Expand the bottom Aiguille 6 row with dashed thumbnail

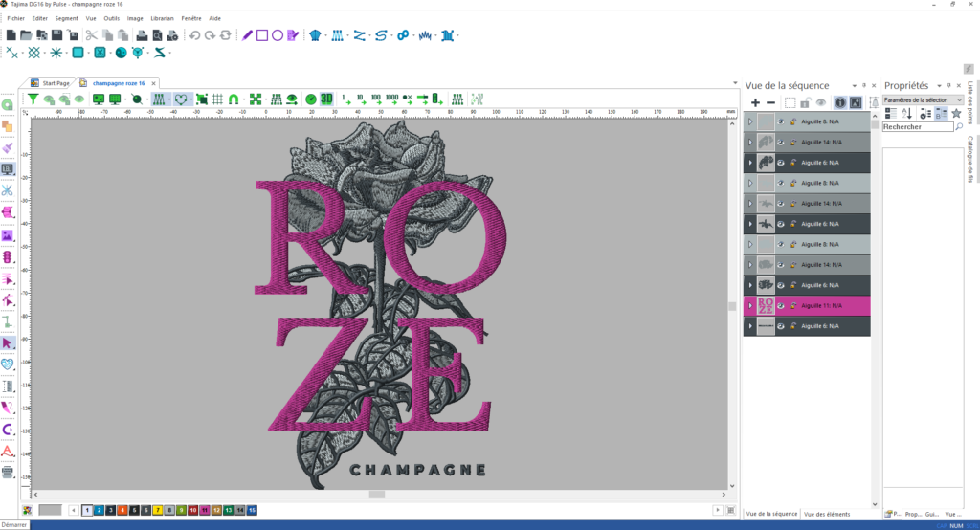coord(750,326)
